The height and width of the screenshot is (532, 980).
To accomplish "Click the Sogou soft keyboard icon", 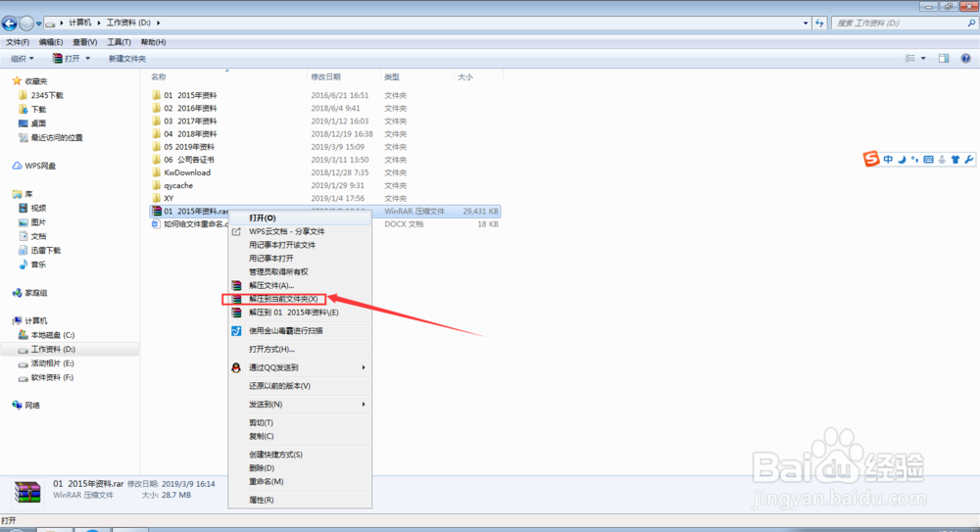I will coord(928,160).
